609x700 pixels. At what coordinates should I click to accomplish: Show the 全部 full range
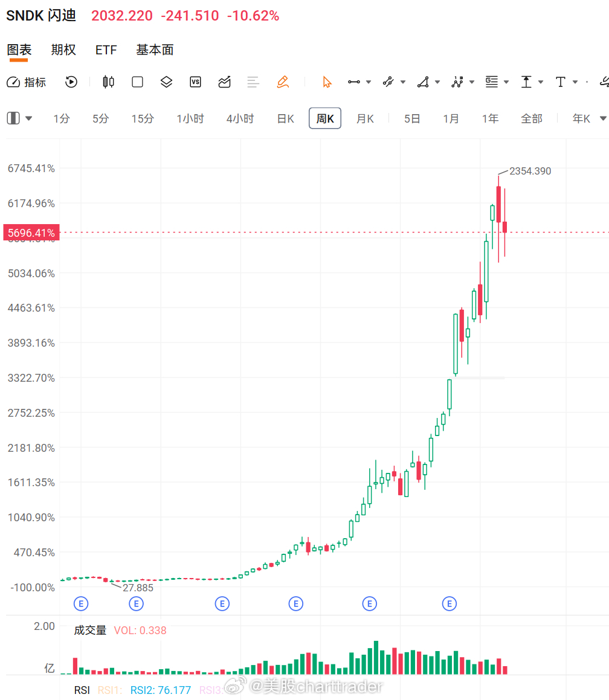click(532, 119)
